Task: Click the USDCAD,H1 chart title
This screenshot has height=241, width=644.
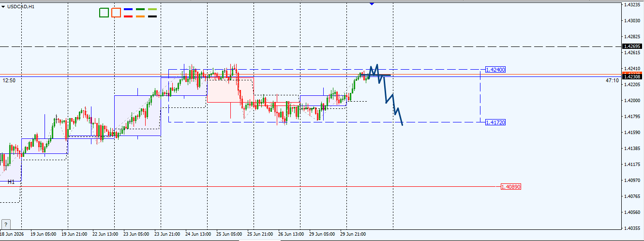Action: coord(21,6)
